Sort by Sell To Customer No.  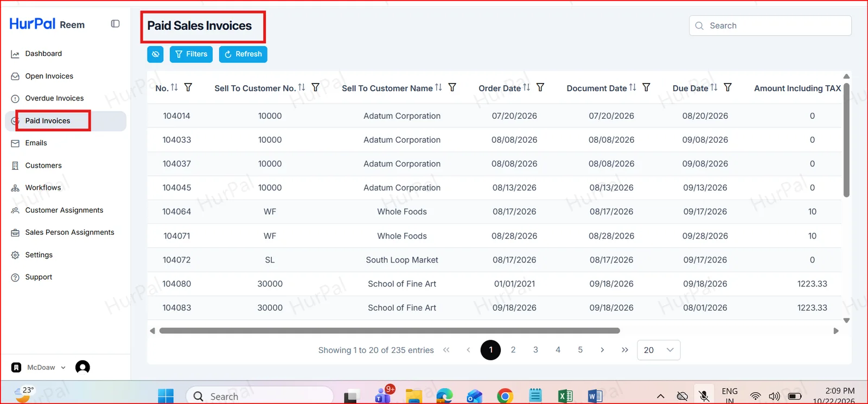coord(302,87)
